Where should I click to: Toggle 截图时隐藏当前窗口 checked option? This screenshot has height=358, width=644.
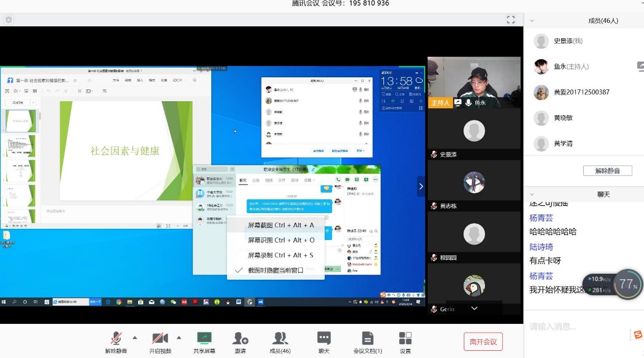275,270
